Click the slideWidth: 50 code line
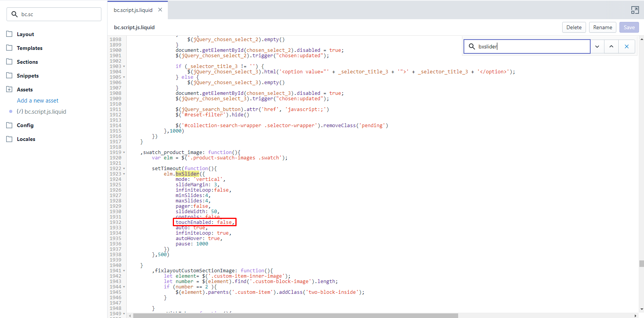The width and height of the screenshot is (644, 318). tap(197, 212)
